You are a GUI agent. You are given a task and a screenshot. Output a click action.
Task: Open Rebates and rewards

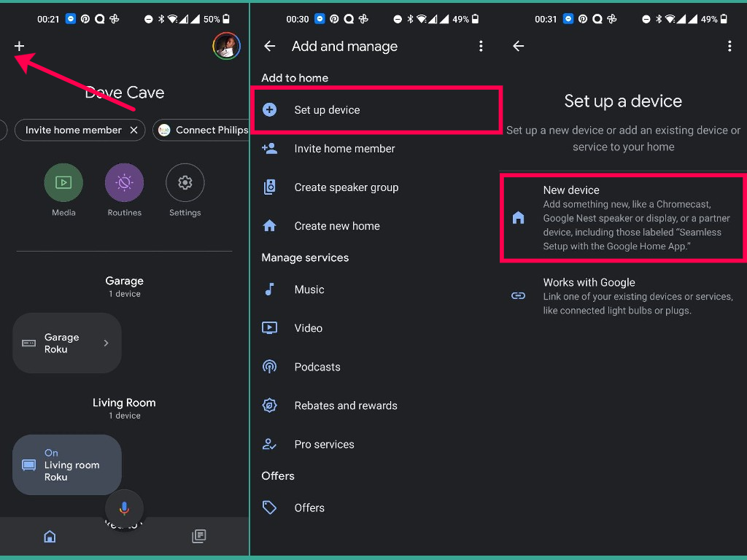pos(374,405)
